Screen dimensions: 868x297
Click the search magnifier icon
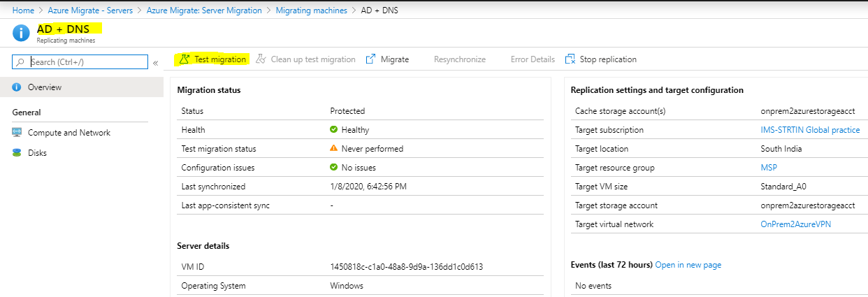[x=20, y=62]
